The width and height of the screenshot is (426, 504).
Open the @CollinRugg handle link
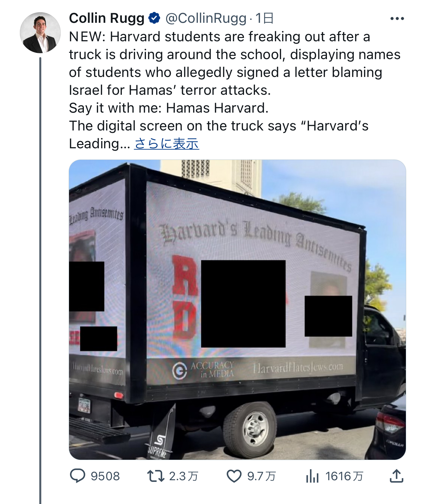pos(206,18)
